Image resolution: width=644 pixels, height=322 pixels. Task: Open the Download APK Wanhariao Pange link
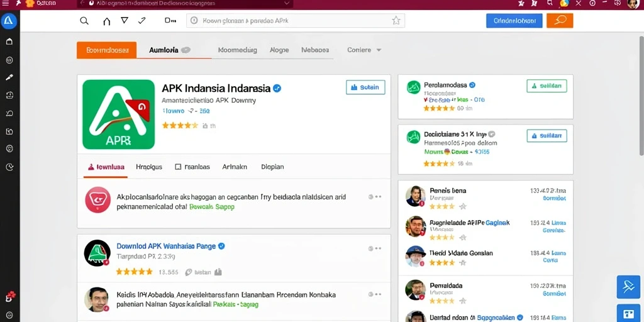(x=166, y=246)
